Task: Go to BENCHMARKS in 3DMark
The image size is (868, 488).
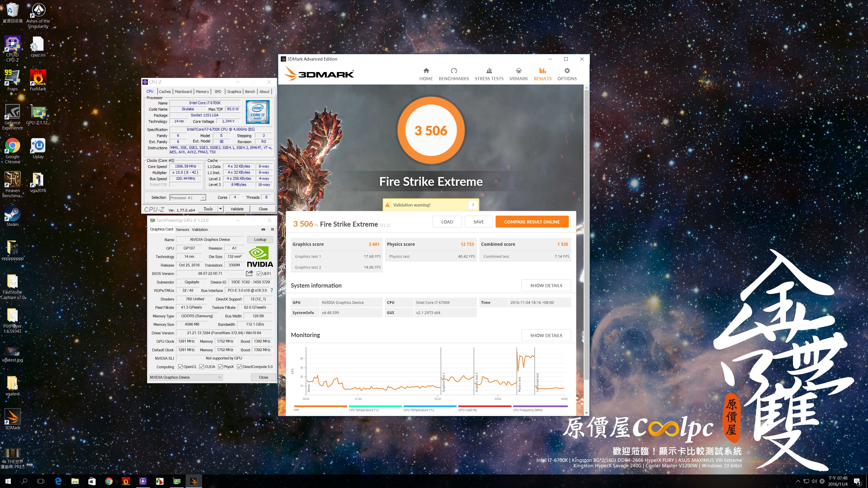Action: coord(453,74)
